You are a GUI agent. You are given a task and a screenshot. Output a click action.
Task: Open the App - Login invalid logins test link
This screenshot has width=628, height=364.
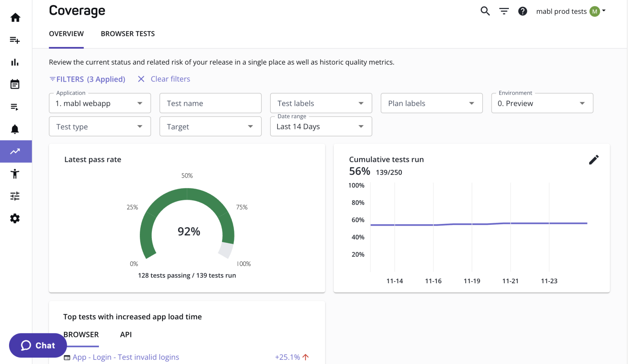(126, 357)
